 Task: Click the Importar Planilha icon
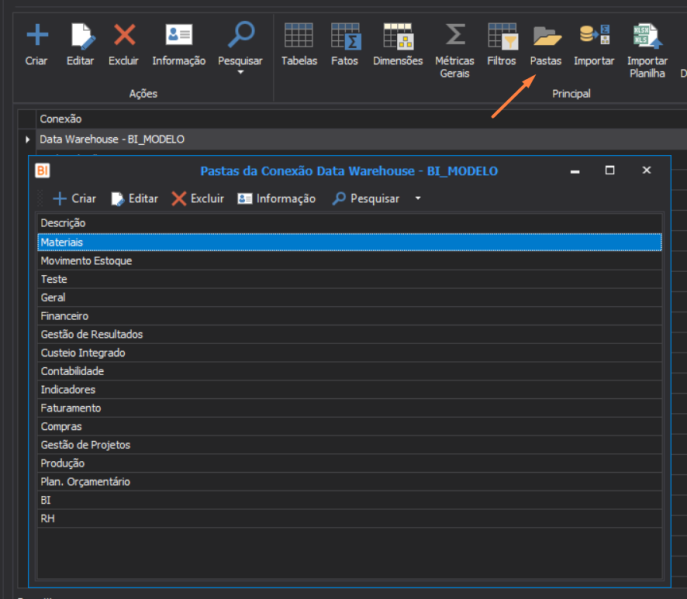(x=647, y=36)
